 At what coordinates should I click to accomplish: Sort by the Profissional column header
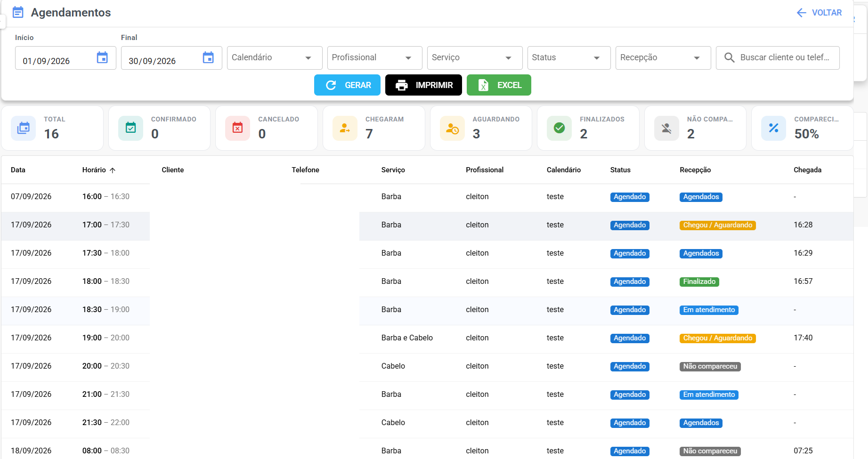click(485, 170)
